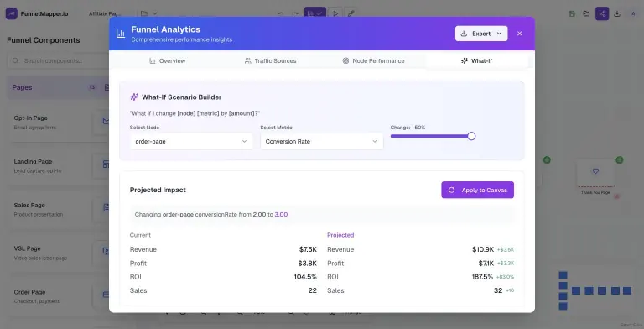The image size is (644, 329).
Task: Click the FunnelMapper.io logo icon
Action: pos(12,13)
